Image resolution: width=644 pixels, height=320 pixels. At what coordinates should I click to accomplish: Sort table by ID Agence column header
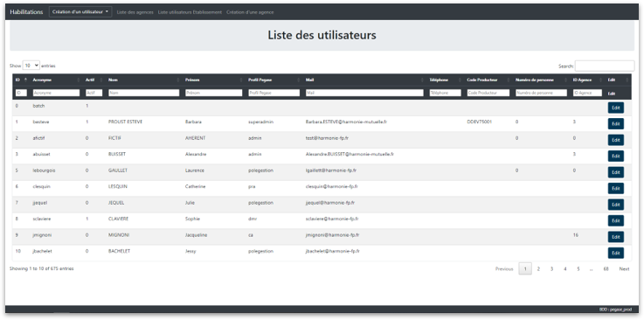[588, 80]
